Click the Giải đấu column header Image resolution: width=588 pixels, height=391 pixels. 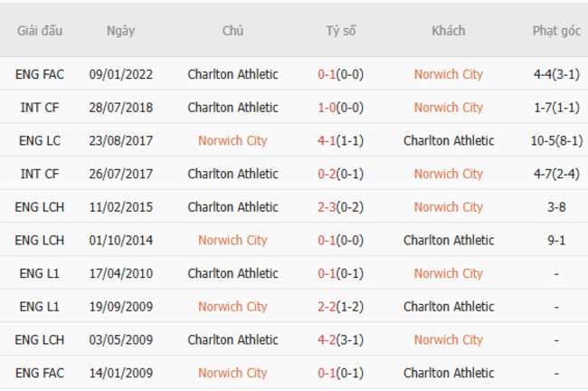click(40, 30)
